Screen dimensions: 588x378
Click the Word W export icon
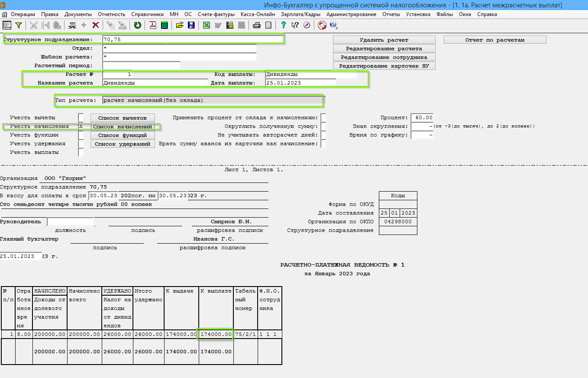pos(218,25)
